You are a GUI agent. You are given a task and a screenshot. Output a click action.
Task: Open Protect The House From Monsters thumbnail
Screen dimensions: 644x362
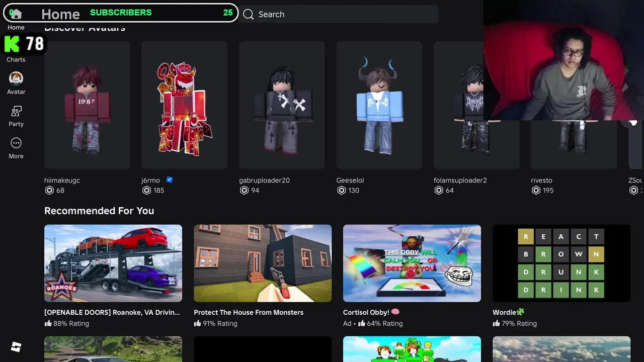pyautogui.click(x=263, y=263)
